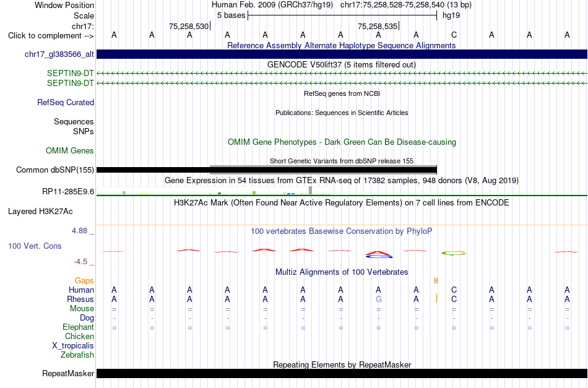Select the upper SEPTIN9-DT gene label
This screenshot has height=388, width=588.
click(70, 73)
